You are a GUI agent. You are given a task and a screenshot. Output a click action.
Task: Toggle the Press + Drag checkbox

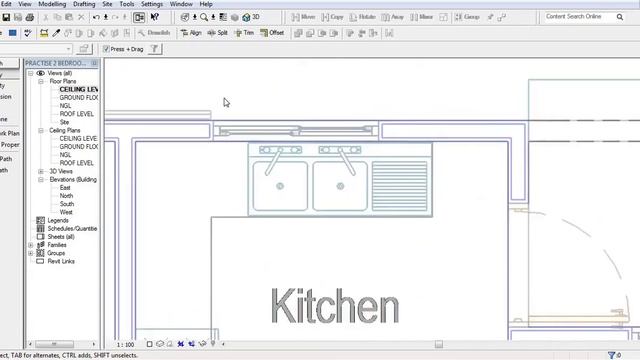pos(106,49)
